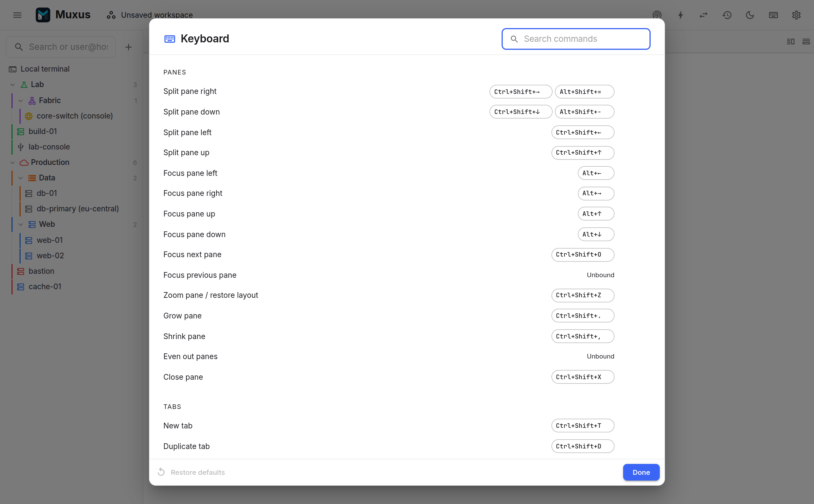Open the history clock icon in the header

(727, 15)
